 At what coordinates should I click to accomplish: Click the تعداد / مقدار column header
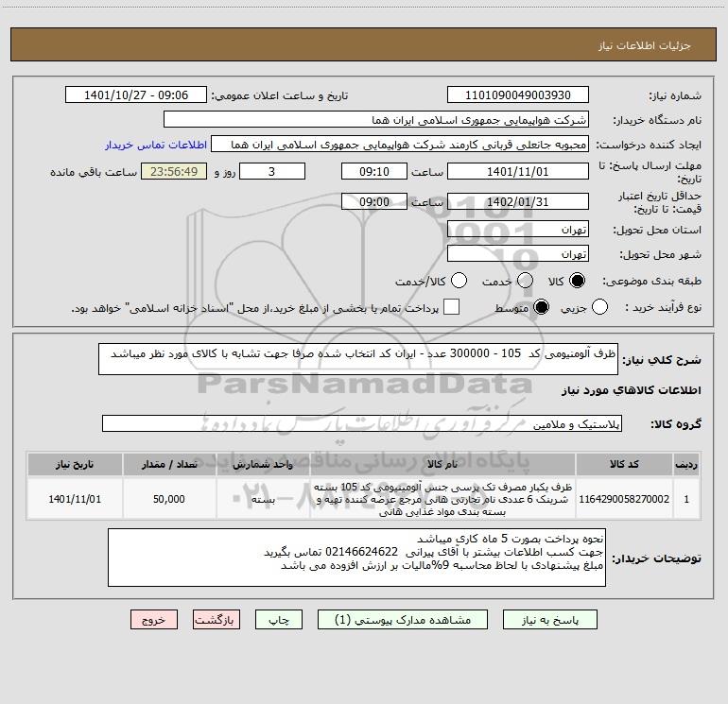pyautogui.click(x=169, y=464)
